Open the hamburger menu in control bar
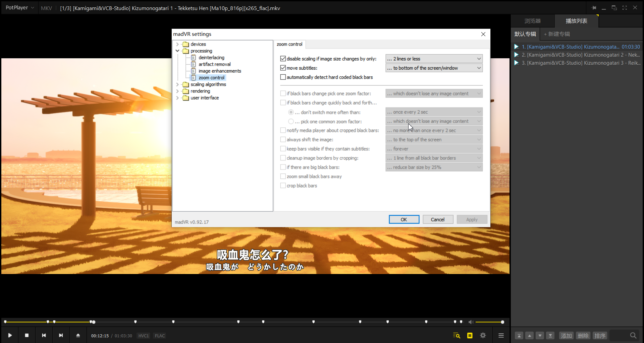644x343 pixels. click(501, 335)
